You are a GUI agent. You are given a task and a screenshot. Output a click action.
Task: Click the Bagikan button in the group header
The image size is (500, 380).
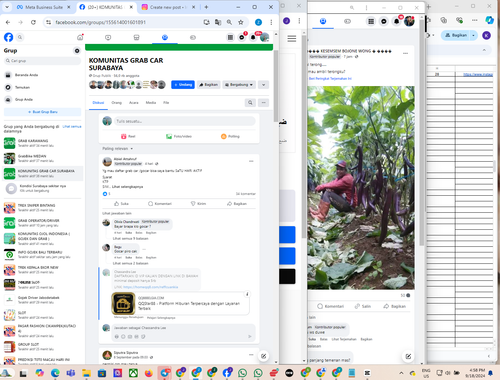[208, 85]
